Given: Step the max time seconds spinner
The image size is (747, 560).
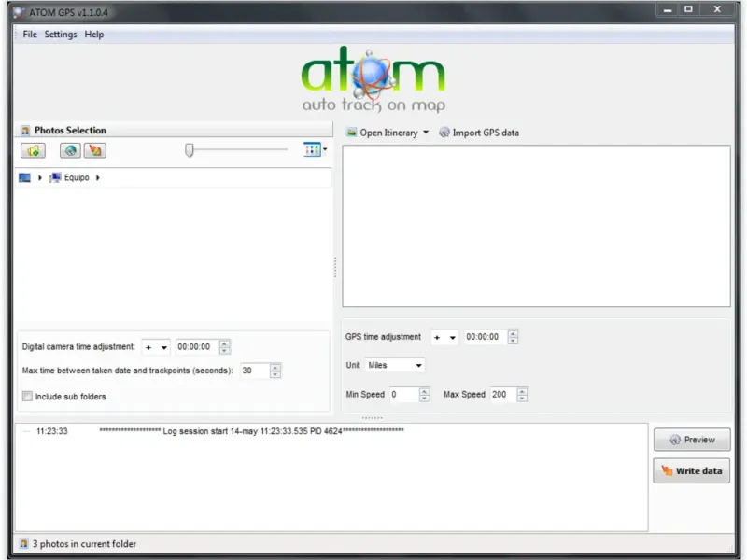Looking at the screenshot, I should (275, 371).
